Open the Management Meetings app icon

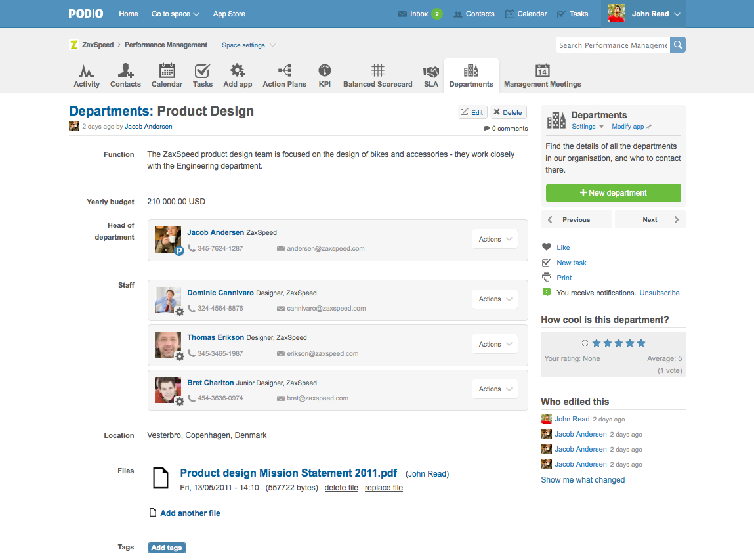(x=542, y=71)
